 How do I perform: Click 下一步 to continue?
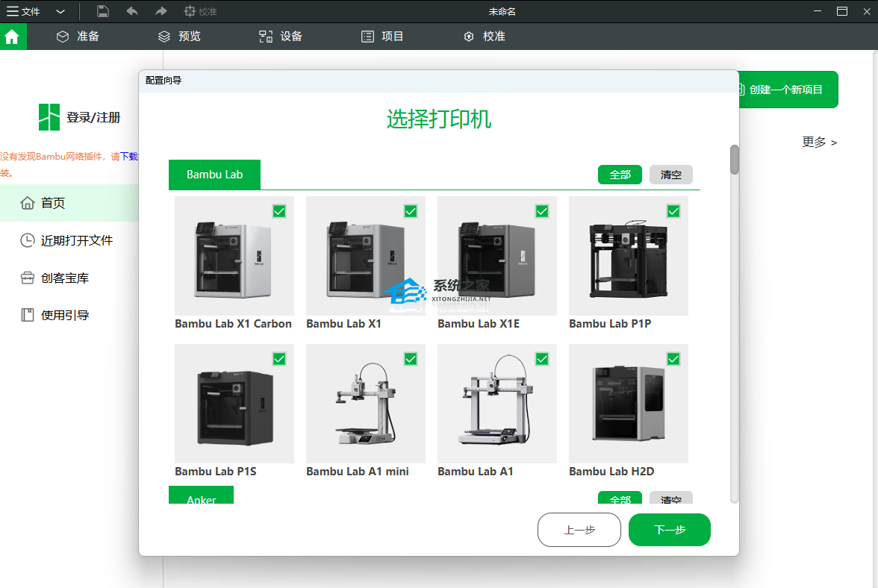pyautogui.click(x=670, y=530)
